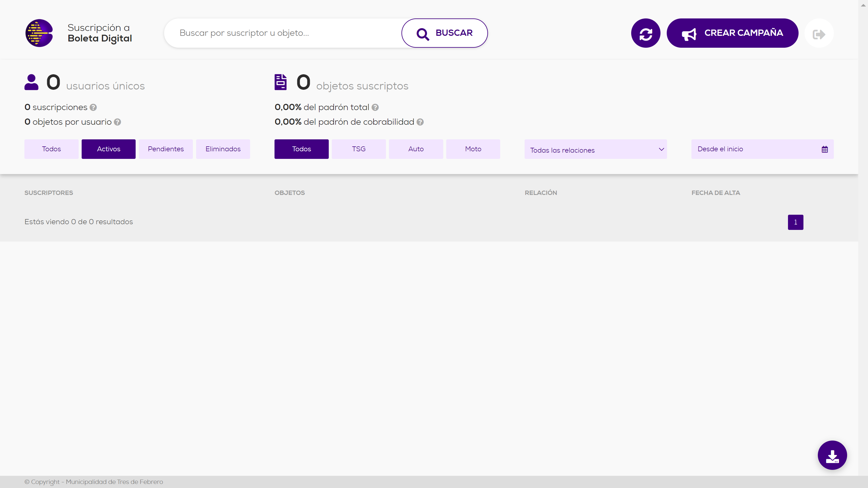
Task: Open help icon next to suscripciones
Action: coord(93,107)
